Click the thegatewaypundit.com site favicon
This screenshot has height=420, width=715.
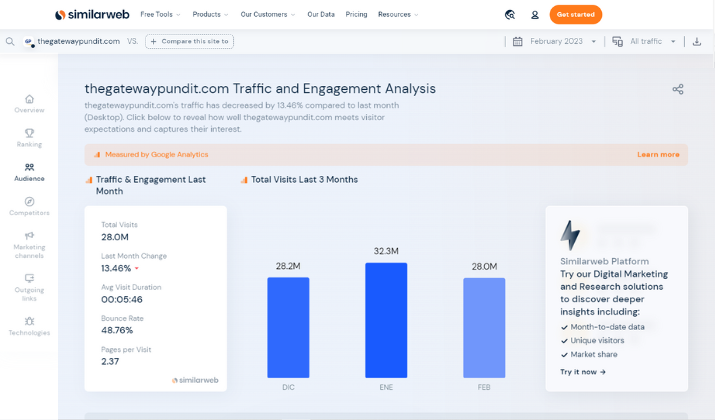tap(29, 41)
